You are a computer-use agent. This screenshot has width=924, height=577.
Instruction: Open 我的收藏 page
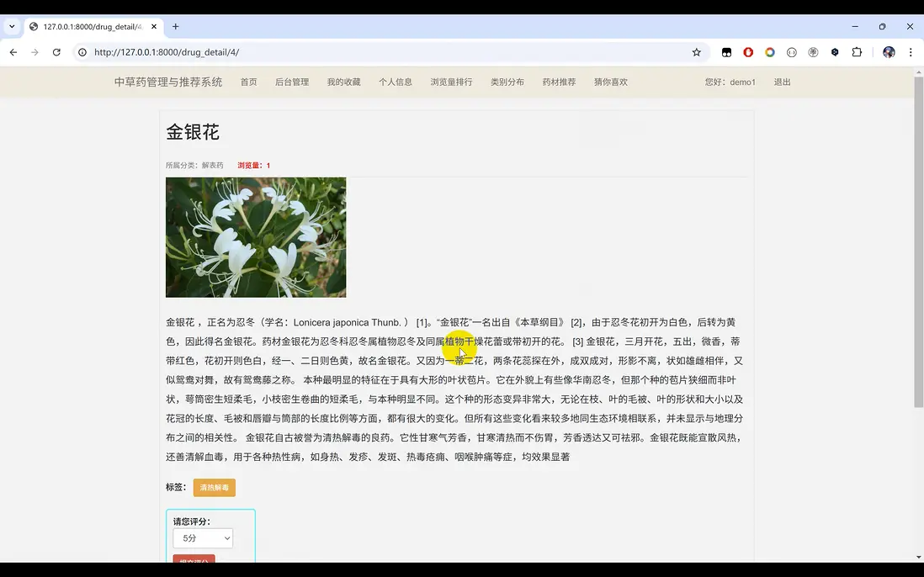(x=343, y=82)
